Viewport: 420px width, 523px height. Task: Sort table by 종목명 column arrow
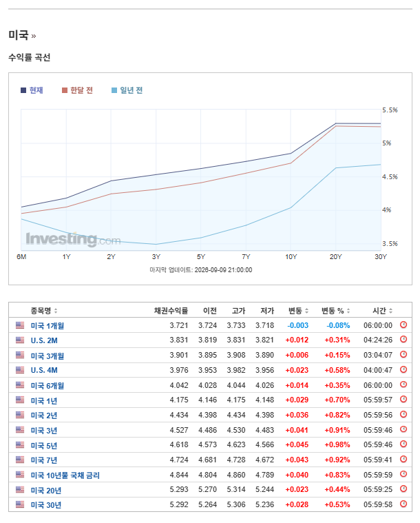click(56, 311)
